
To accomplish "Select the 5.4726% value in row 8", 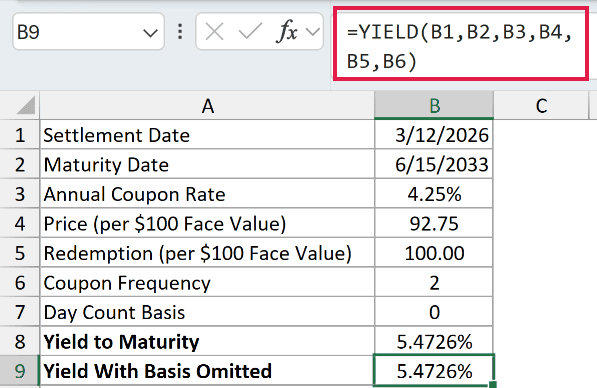I will [434, 342].
